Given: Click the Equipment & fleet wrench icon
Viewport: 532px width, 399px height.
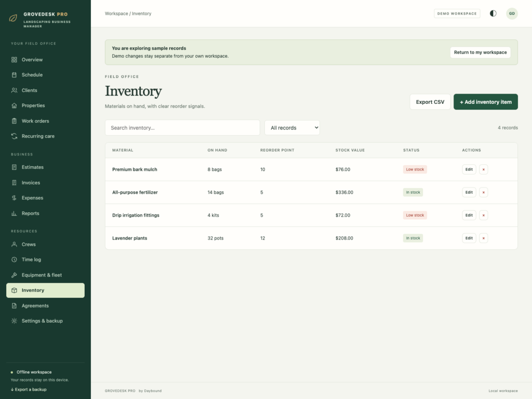Looking at the screenshot, I should (14, 275).
